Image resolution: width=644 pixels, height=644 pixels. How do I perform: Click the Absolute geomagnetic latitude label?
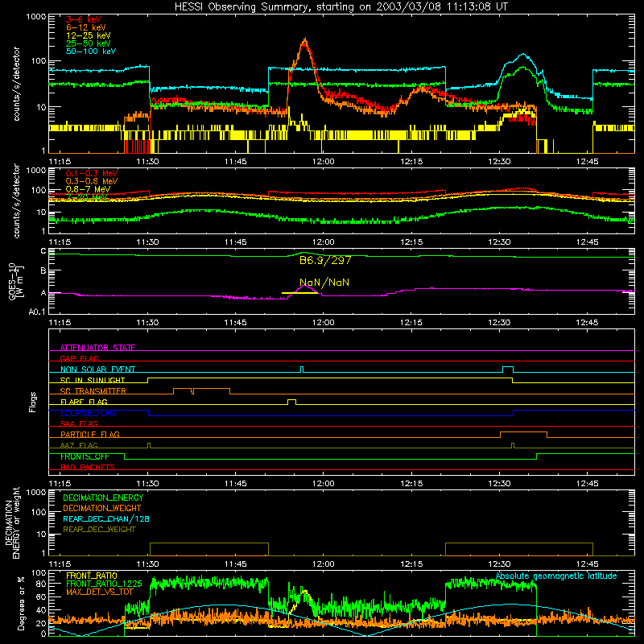556,576
